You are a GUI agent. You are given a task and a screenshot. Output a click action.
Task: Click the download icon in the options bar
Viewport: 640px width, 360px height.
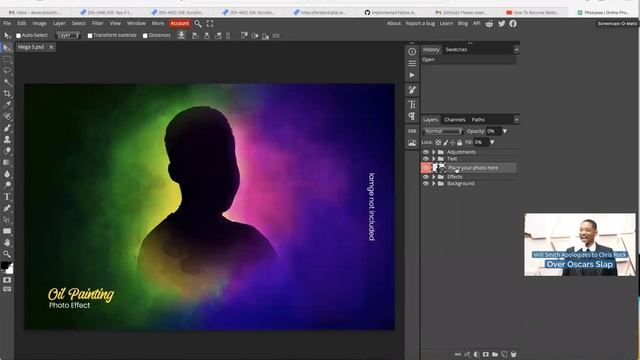pyautogui.click(x=181, y=36)
